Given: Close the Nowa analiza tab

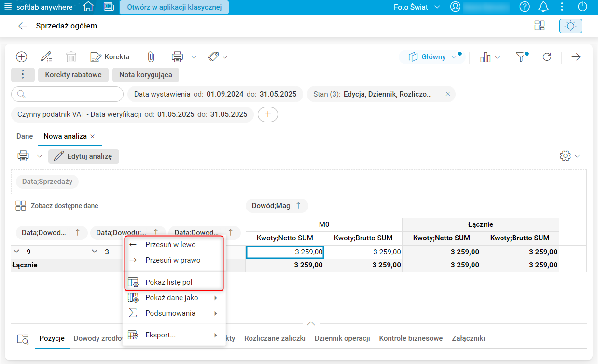Looking at the screenshot, I should 93,136.
